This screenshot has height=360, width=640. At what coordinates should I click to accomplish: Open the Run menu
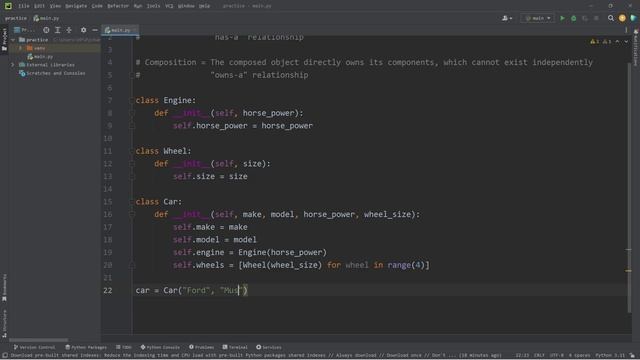138,6
